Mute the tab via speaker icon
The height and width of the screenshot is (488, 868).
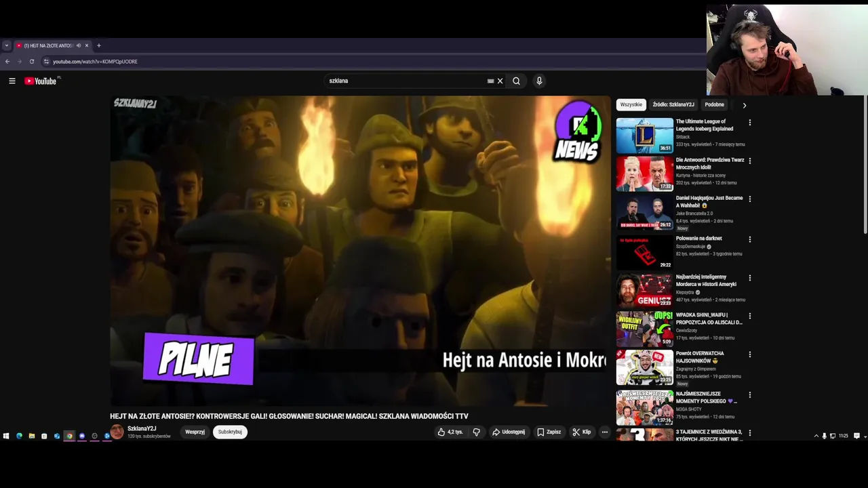click(78, 45)
